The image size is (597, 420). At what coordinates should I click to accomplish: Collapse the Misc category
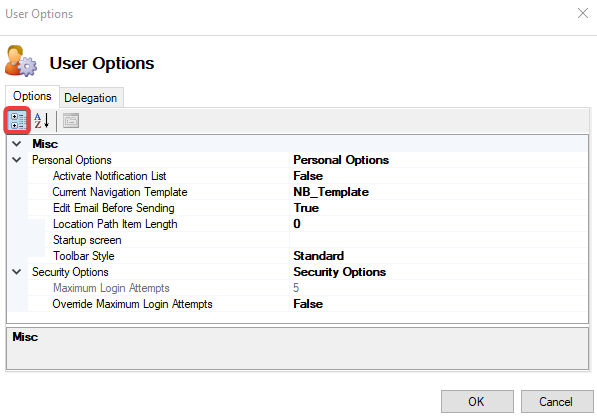[x=16, y=144]
